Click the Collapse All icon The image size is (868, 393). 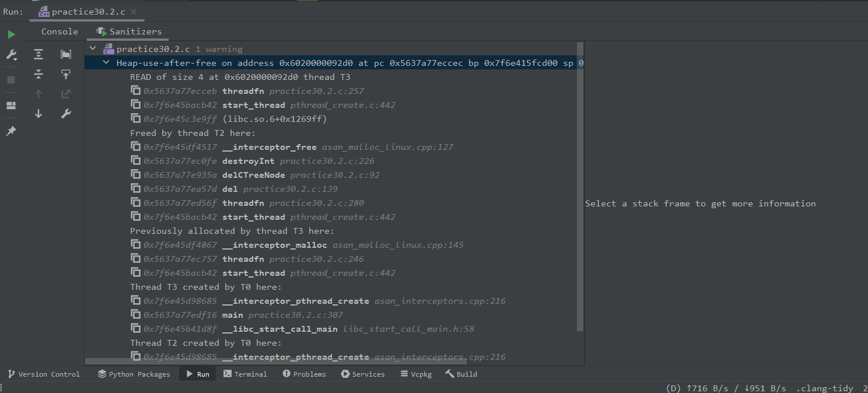pyautogui.click(x=38, y=74)
